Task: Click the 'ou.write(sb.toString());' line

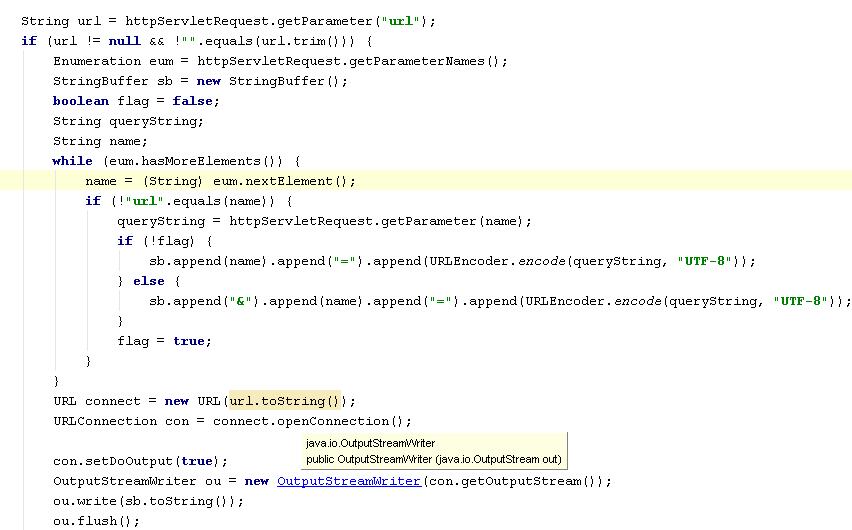Action: pyautogui.click(x=148, y=501)
